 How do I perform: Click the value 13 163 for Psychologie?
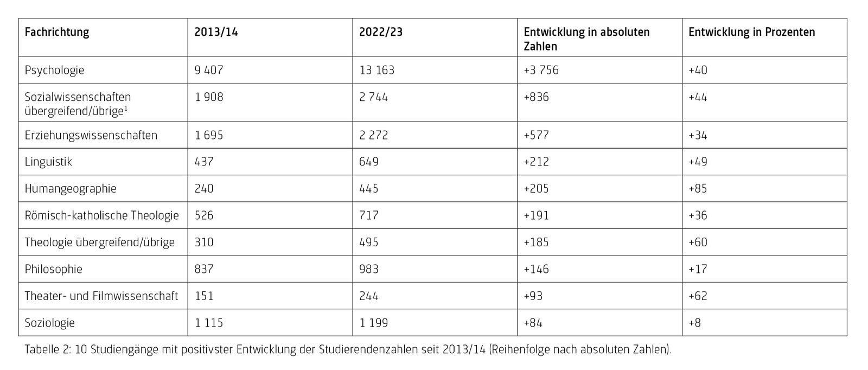(x=376, y=70)
